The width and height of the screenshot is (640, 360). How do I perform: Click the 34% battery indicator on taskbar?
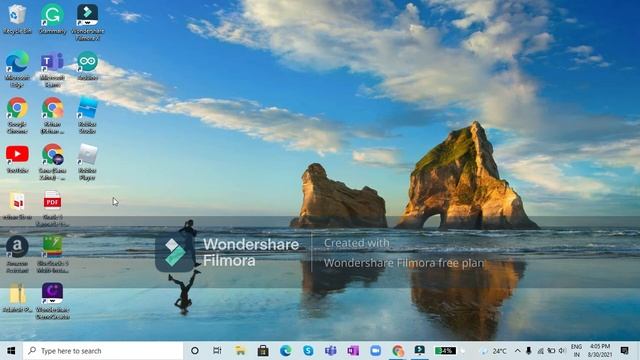pos(445,351)
